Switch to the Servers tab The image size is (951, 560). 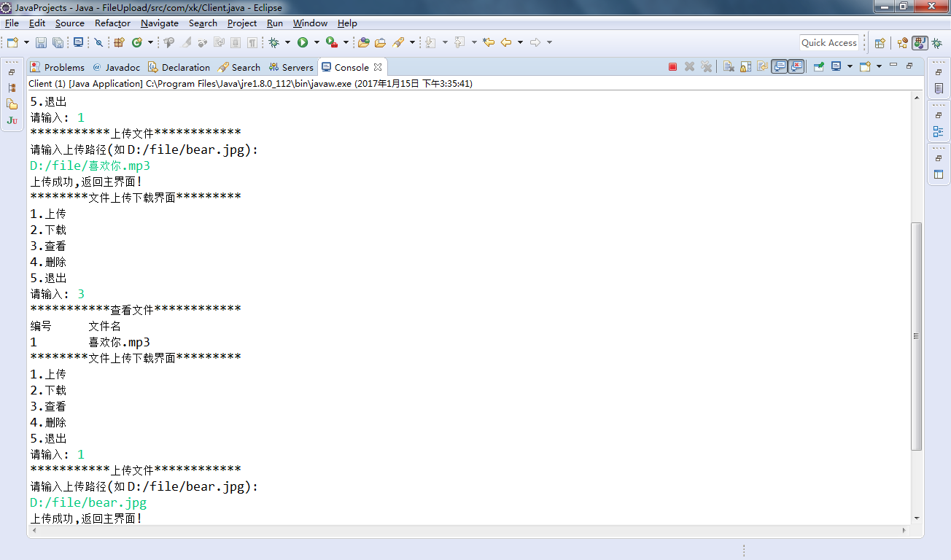coord(291,67)
